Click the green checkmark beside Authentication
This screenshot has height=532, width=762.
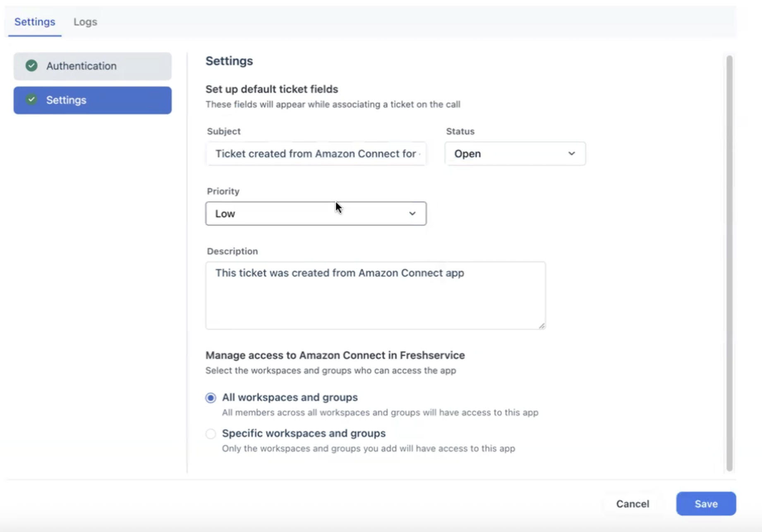click(x=31, y=66)
